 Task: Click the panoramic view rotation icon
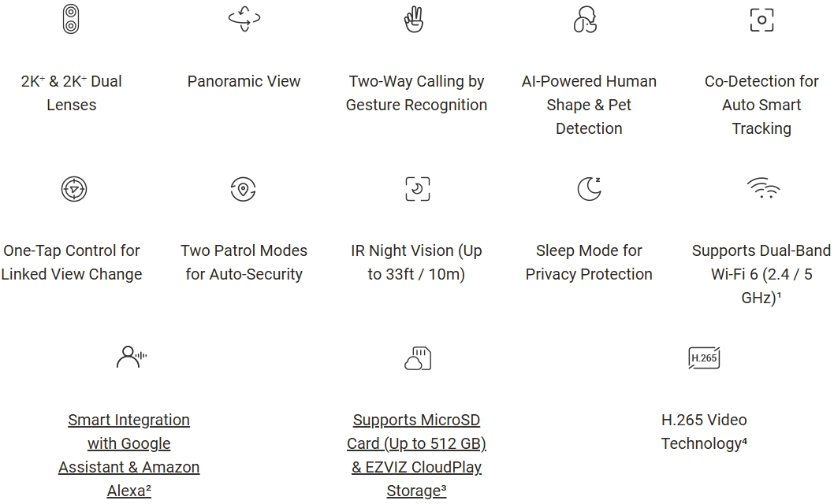tap(244, 19)
